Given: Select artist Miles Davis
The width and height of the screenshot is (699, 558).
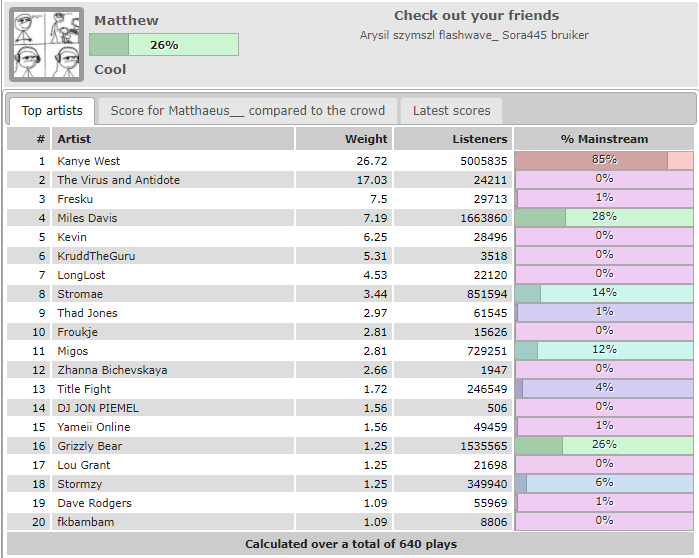Looking at the screenshot, I should [x=87, y=218].
